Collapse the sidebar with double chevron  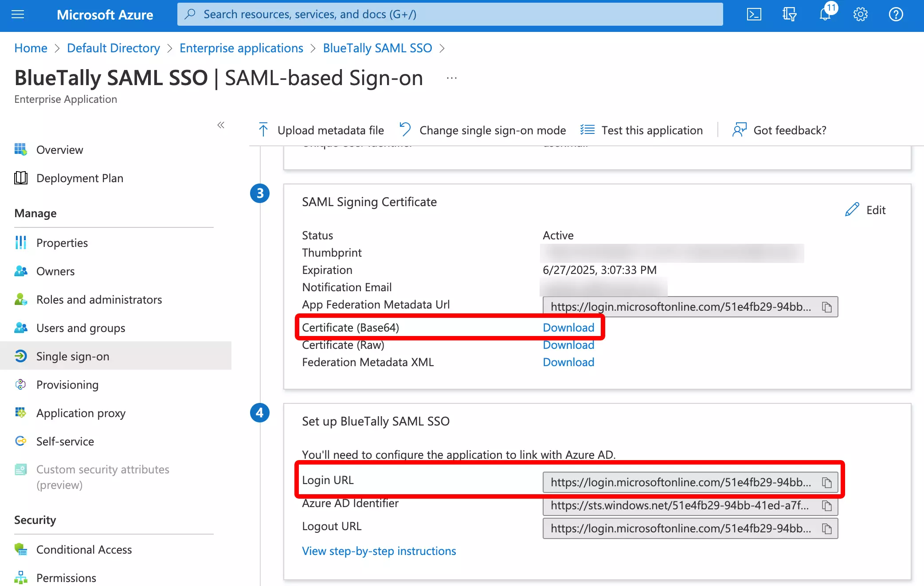point(221,125)
